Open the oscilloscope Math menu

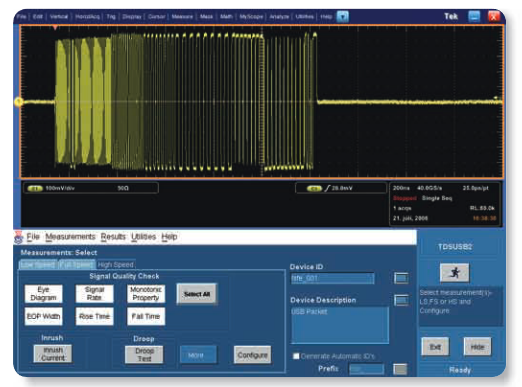pyautogui.click(x=226, y=16)
